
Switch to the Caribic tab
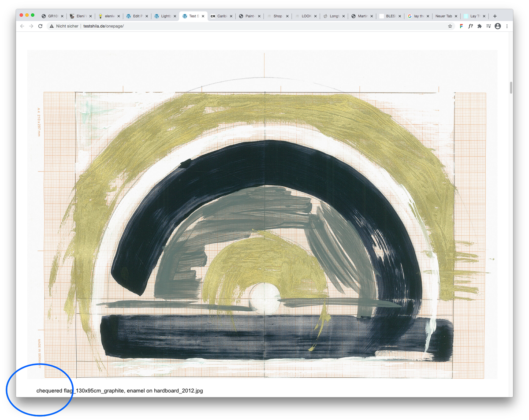220,16
